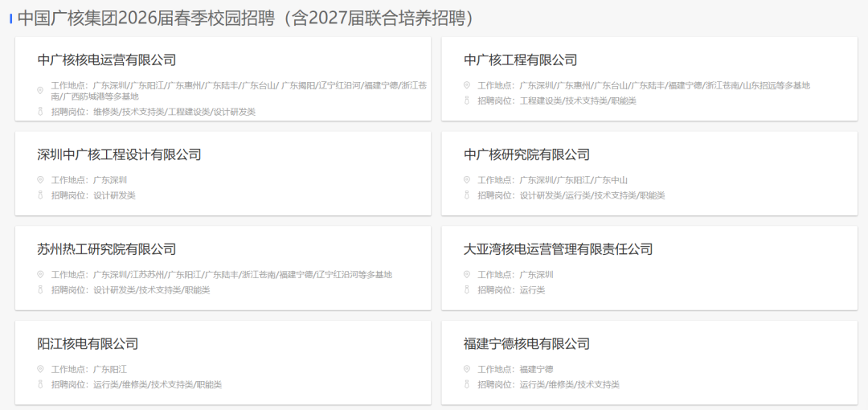Click 运行类/维修类/技术支持类 positions under 福建宁德核电
Screen dimensions: 868x410
point(570,385)
